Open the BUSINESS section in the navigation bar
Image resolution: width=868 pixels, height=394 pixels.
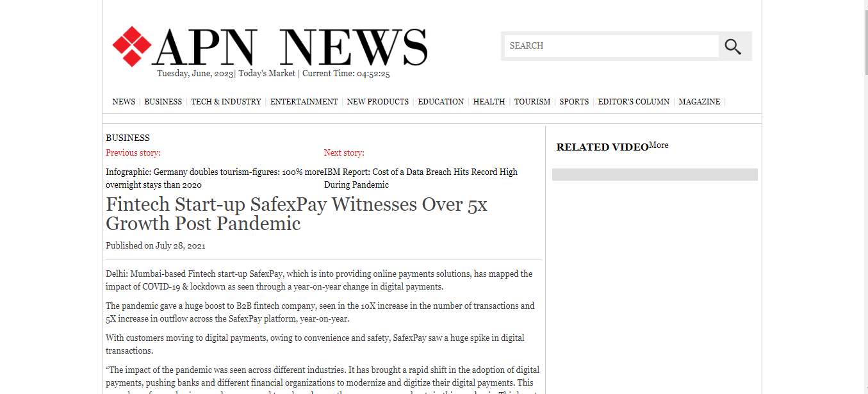click(163, 101)
